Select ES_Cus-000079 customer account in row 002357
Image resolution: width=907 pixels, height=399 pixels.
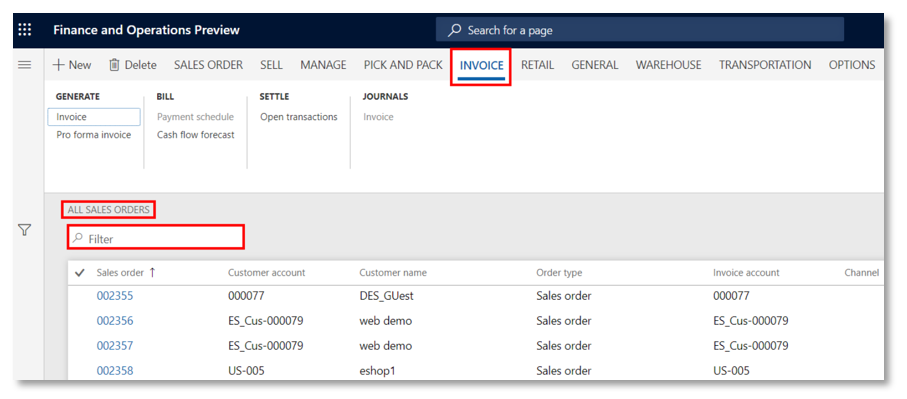click(266, 346)
